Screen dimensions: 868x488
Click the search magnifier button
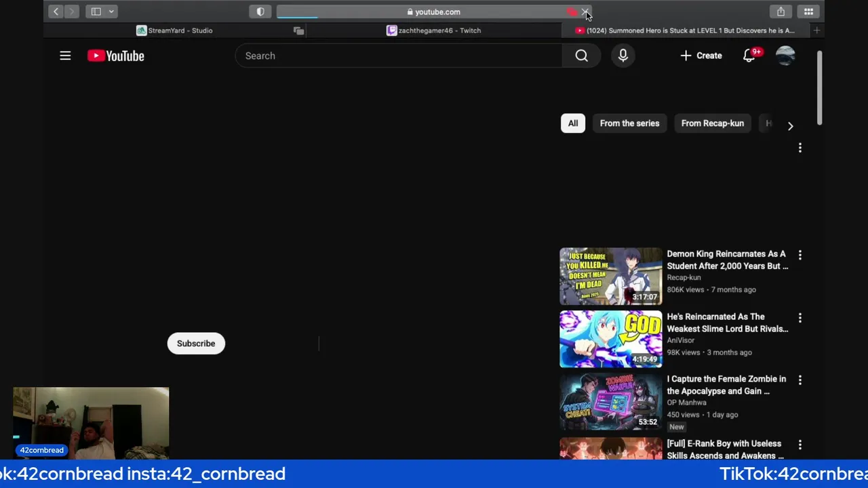click(582, 56)
